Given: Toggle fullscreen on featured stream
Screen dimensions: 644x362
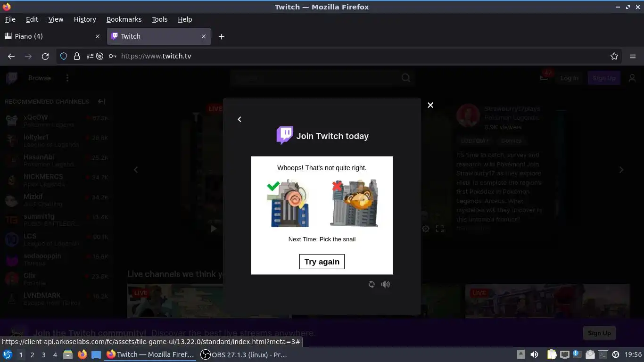Looking at the screenshot, I should click(x=440, y=229).
